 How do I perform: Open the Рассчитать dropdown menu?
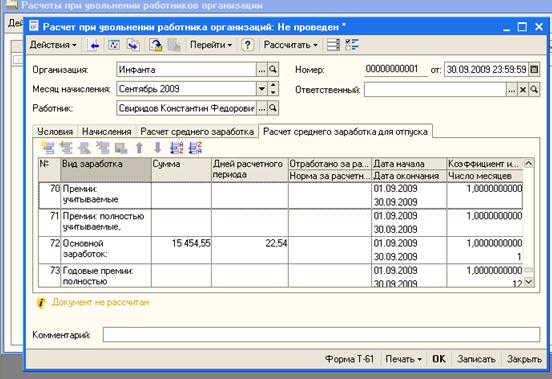(290, 45)
